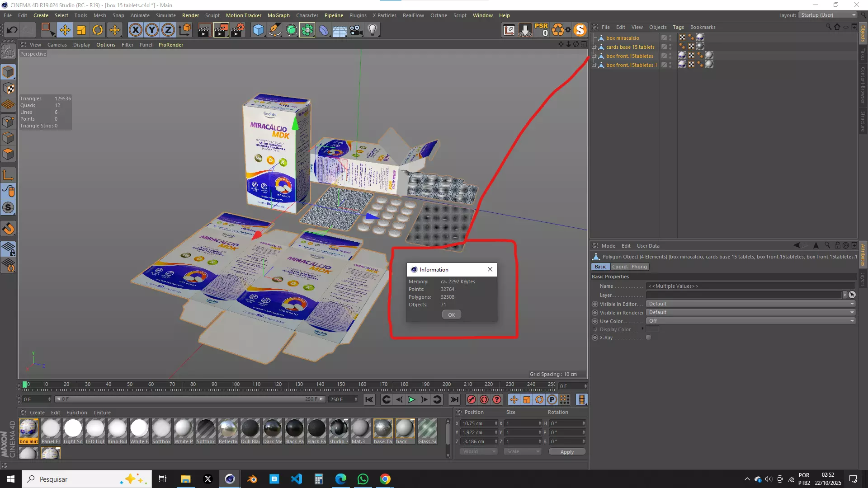Expand the cards base 15 tablets object
Viewport: 868px width, 488px height.
[x=594, y=47]
